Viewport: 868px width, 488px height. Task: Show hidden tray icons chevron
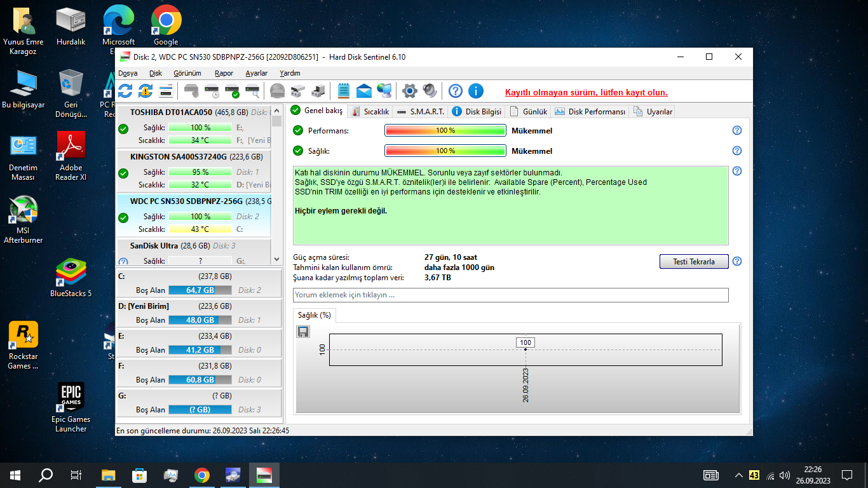tap(738, 475)
